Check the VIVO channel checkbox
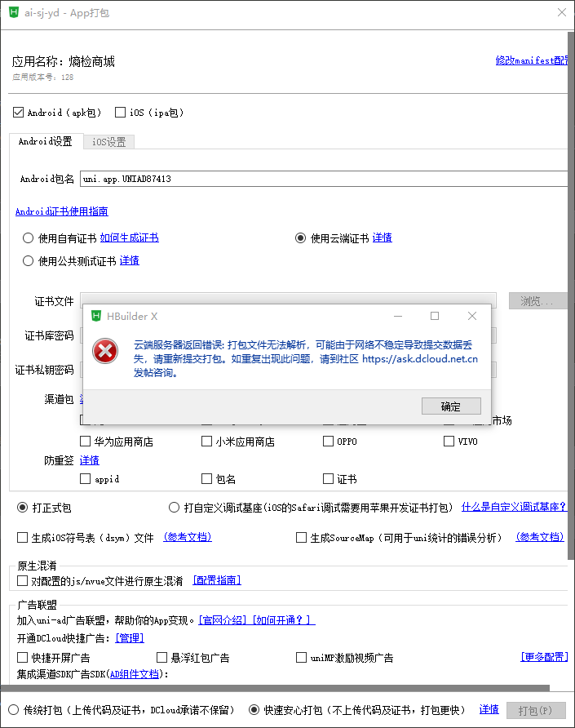Image resolution: width=575 pixels, height=728 pixels. [449, 441]
